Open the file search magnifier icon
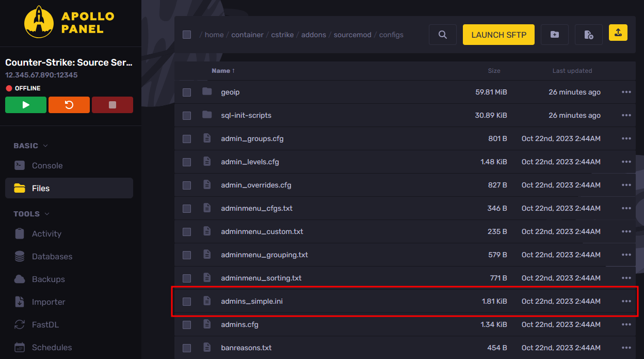Screen dimensions: 644x359 coord(443,35)
